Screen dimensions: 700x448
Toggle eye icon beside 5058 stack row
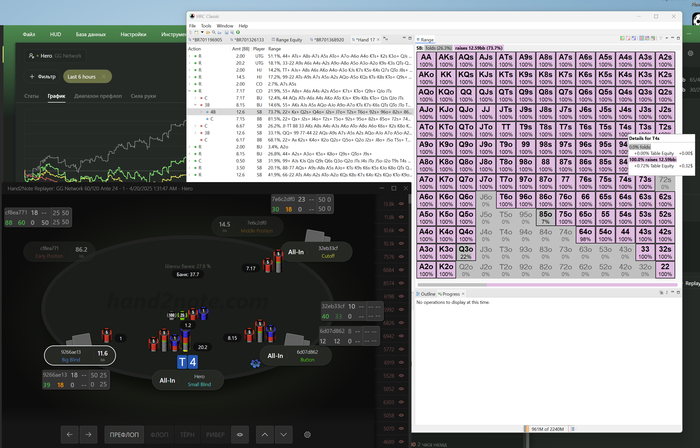point(401,415)
